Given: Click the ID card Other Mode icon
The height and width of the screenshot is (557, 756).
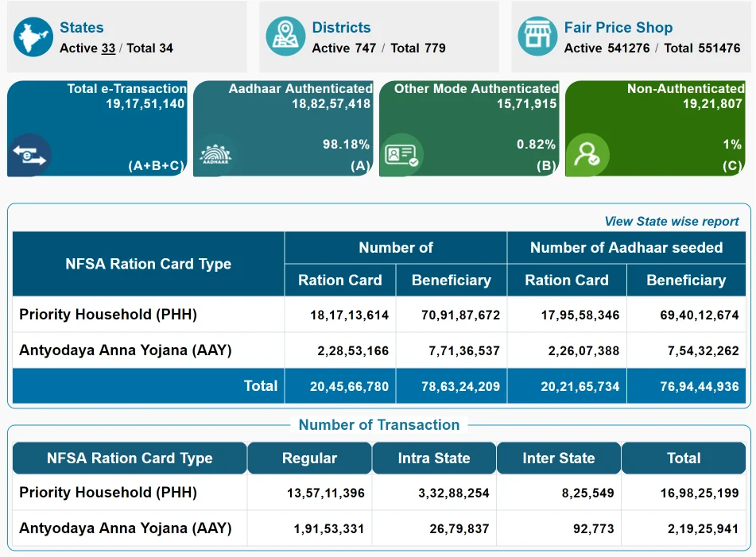Looking at the screenshot, I should pos(401,155).
